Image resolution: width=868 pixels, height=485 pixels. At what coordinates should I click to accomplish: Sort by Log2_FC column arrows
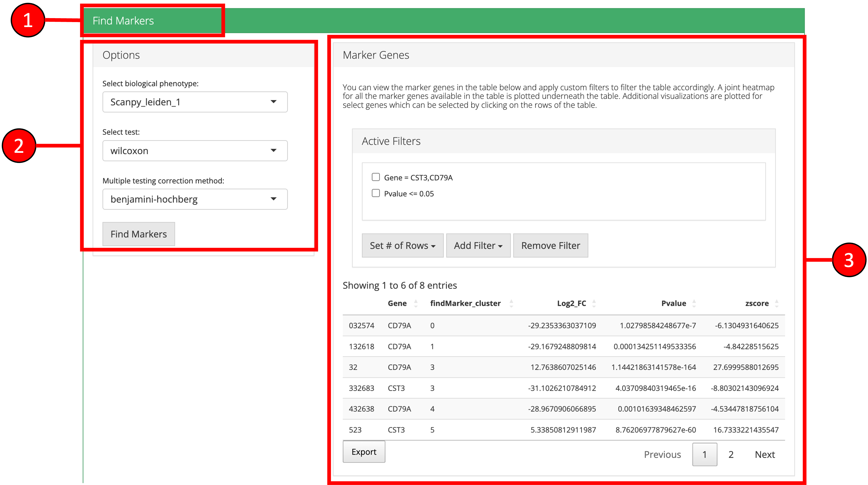[x=594, y=304]
